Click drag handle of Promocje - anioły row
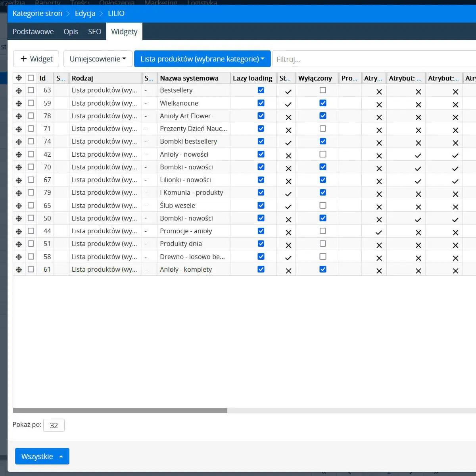476x476 pixels. pyautogui.click(x=19, y=231)
